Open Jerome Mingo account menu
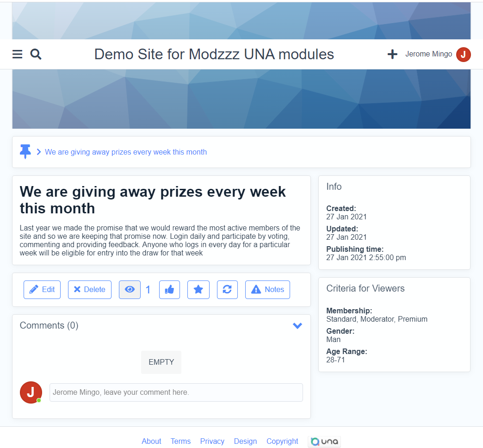The image size is (483, 448). tap(428, 54)
